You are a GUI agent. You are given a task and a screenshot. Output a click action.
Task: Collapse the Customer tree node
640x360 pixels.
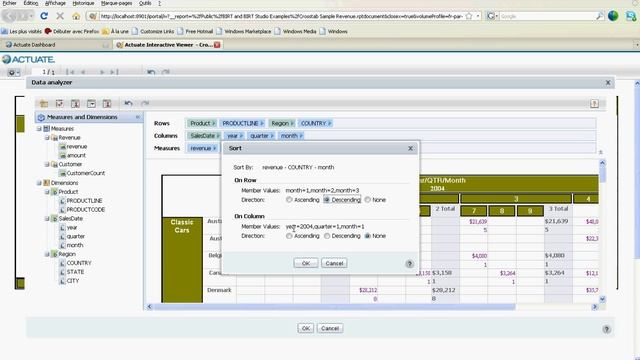pyautogui.click(x=47, y=164)
